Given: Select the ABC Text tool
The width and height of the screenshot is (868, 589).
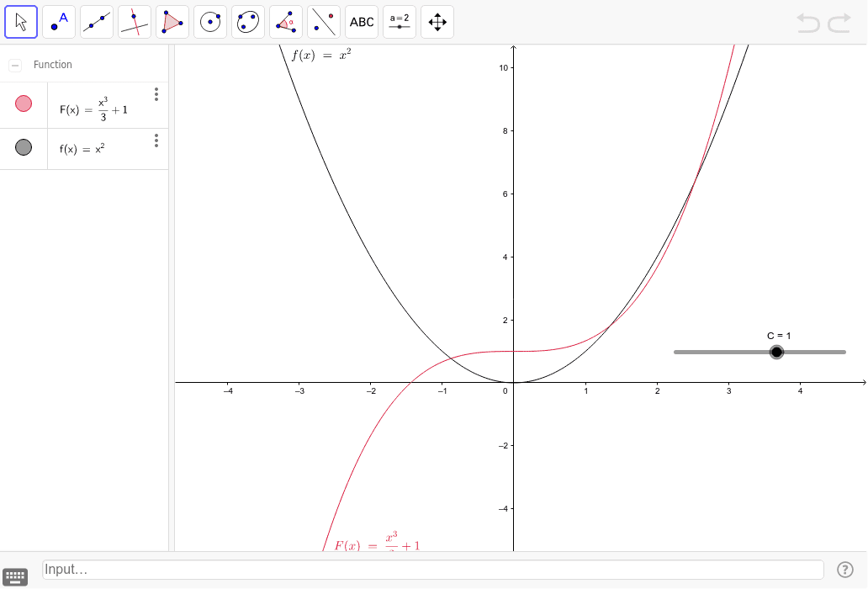Looking at the screenshot, I should pyautogui.click(x=362, y=22).
